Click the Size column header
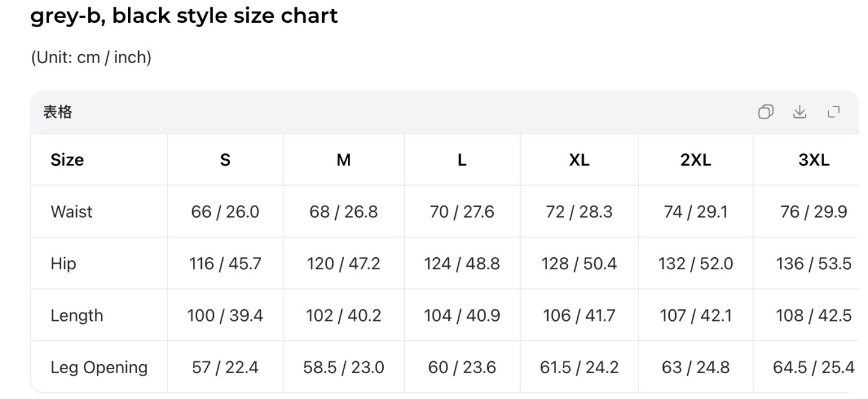 click(x=67, y=160)
